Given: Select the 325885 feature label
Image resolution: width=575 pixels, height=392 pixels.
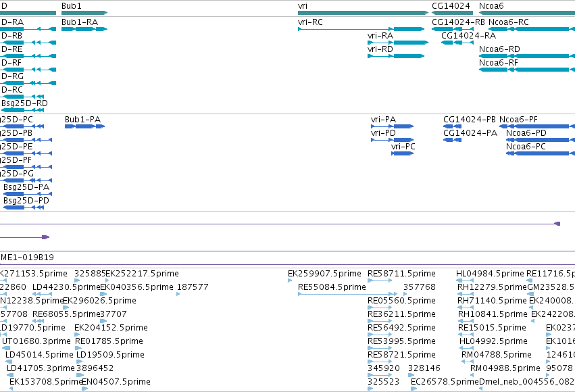Looking at the screenshot, I should [90, 274].
